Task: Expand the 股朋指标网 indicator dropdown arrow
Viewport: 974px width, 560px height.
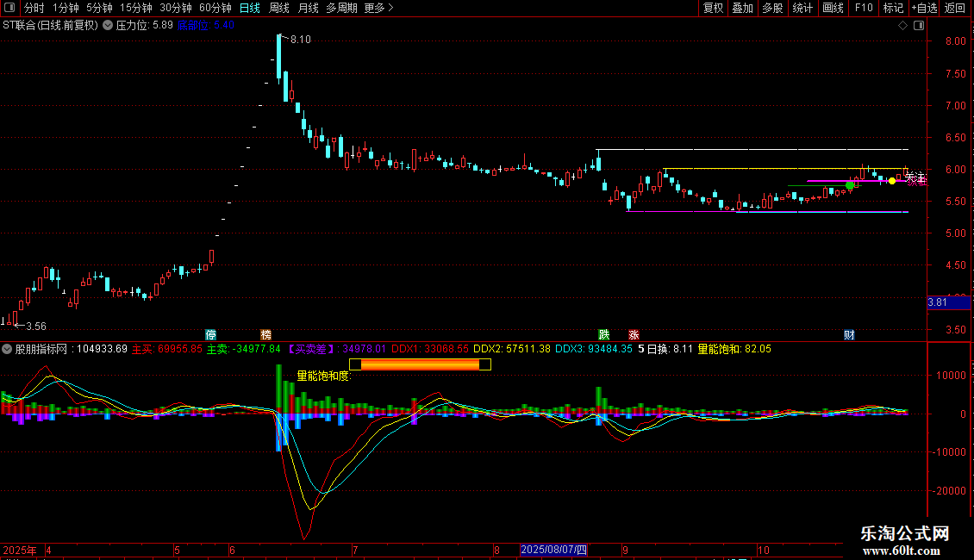Action: (x=7, y=349)
